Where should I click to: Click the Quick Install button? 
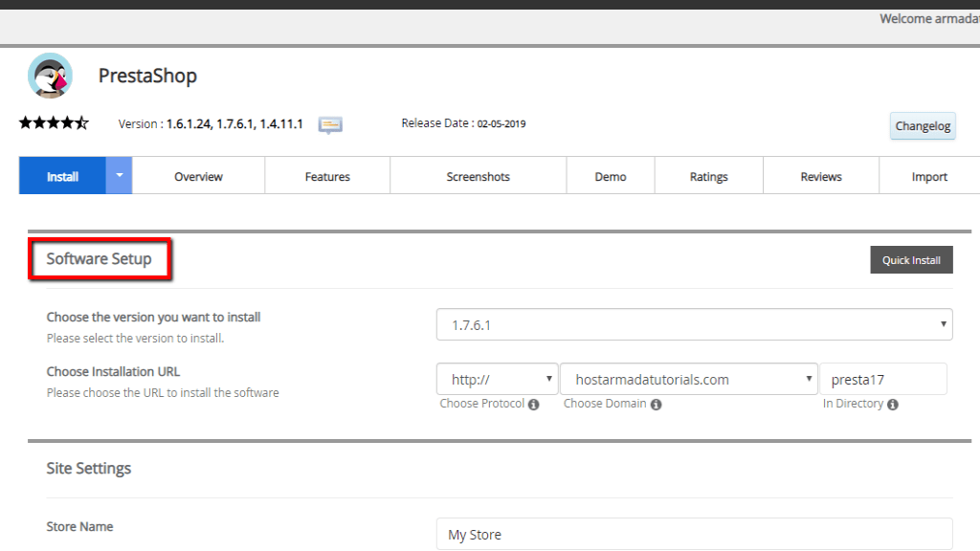(x=911, y=260)
